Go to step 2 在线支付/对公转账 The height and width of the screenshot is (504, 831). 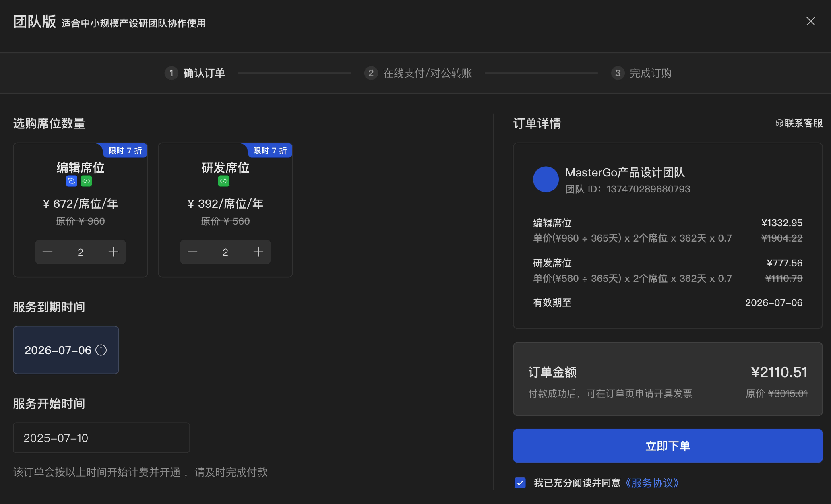tap(418, 73)
